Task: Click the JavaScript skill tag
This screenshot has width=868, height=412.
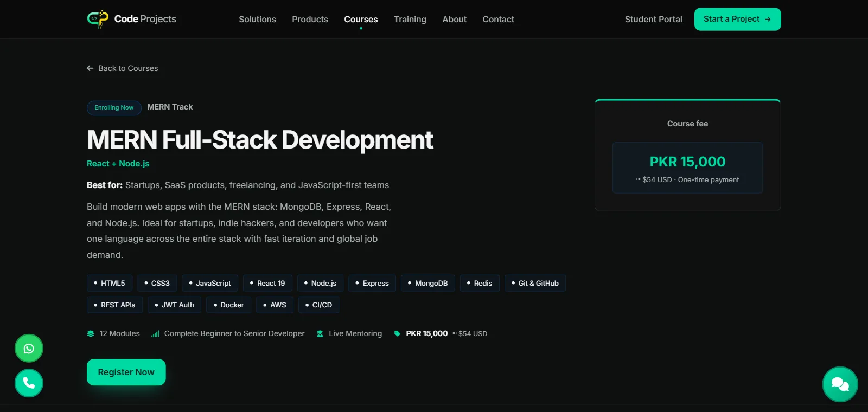Action: (x=209, y=283)
